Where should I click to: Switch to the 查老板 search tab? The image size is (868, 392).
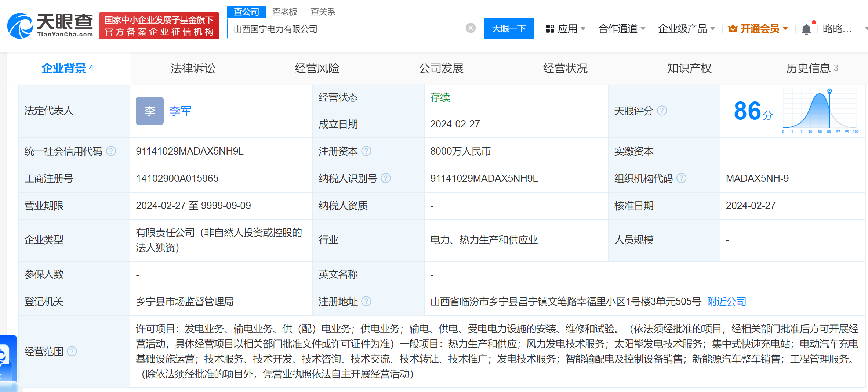284,12
